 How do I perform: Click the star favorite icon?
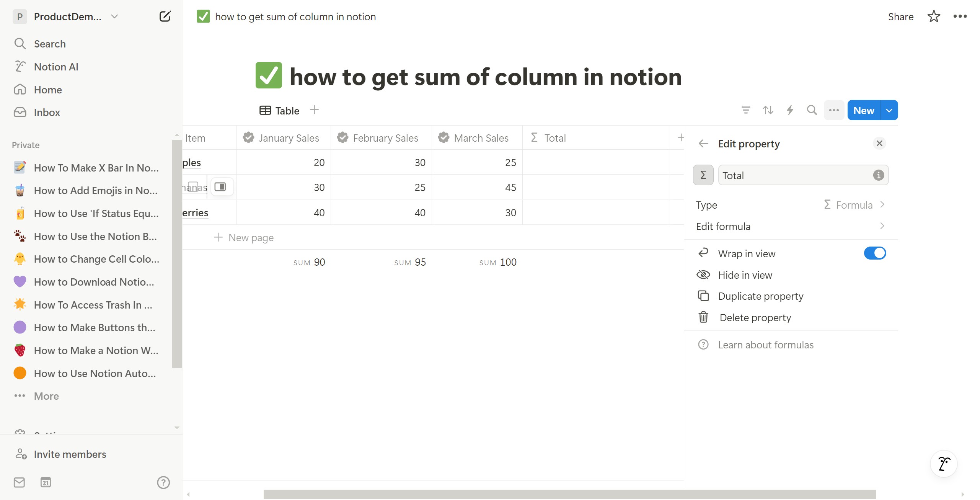(x=934, y=16)
